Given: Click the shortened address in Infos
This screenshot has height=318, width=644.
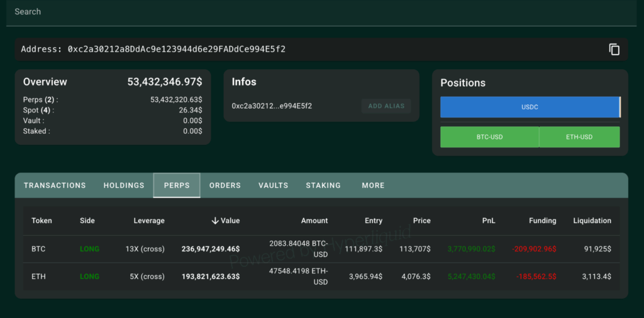Looking at the screenshot, I should 272,106.
